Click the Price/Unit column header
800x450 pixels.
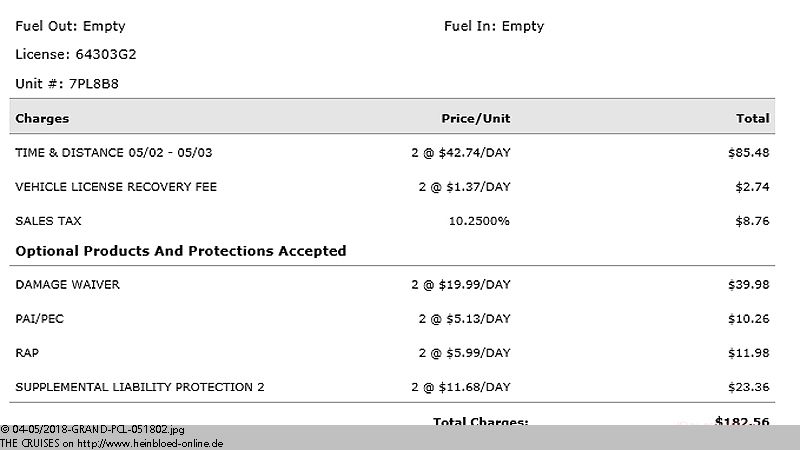476,118
